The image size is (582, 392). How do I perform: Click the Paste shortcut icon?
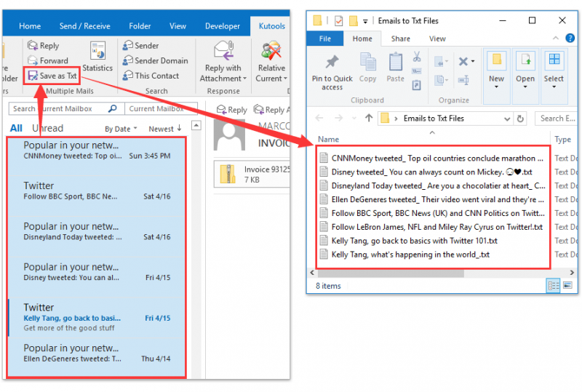[x=416, y=85]
